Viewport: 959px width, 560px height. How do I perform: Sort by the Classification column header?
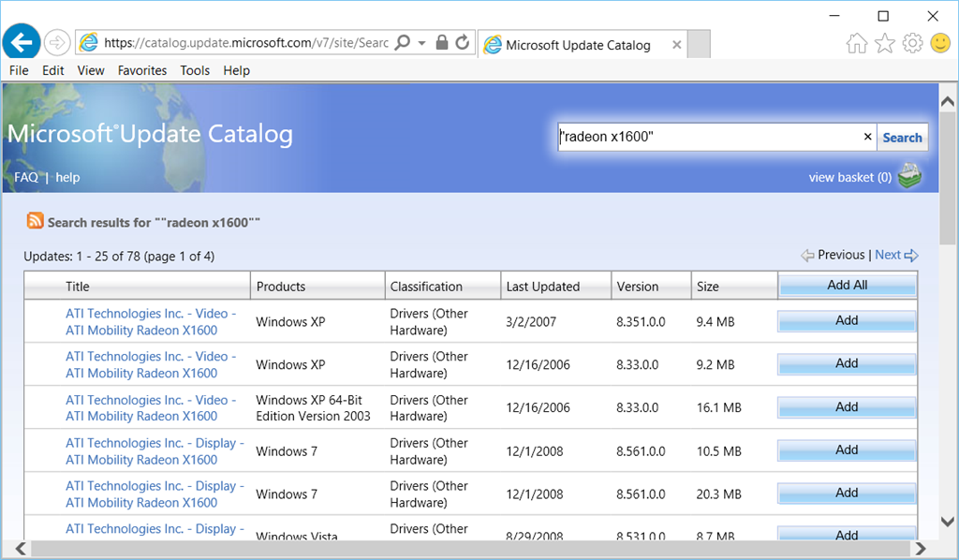pyautogui.click(x=443, y=287)
